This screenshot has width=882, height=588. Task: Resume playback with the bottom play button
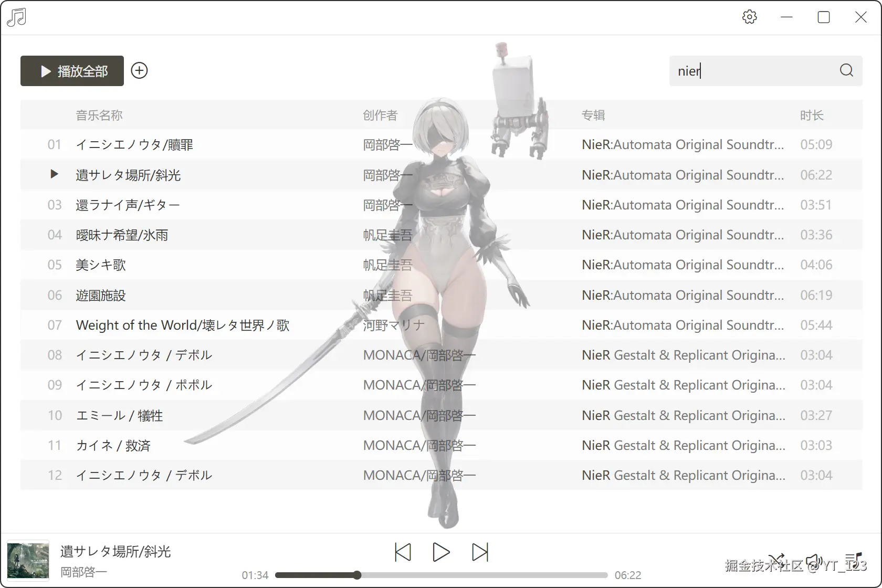pos(441,552)
